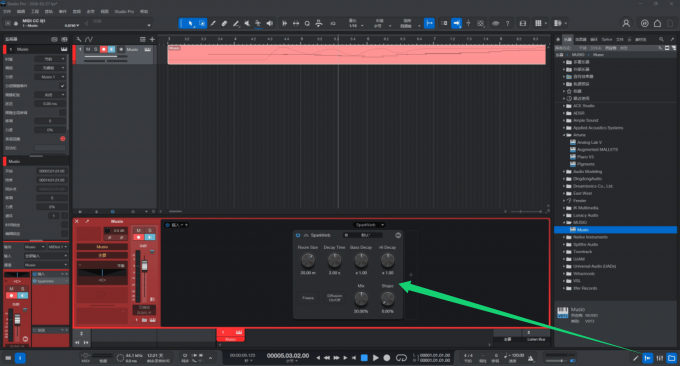Toggle the blue inspector i button

click(x=20, y=358)
